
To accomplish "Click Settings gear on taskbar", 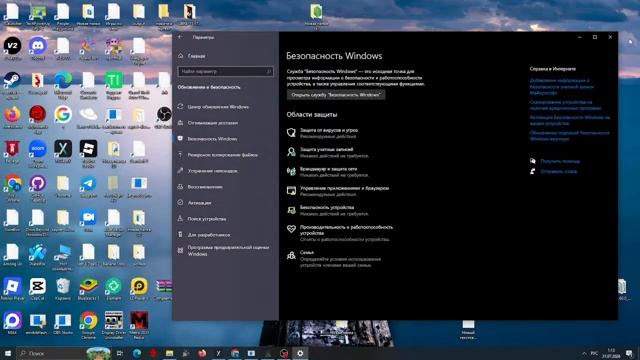I will [x=300, y=353].
